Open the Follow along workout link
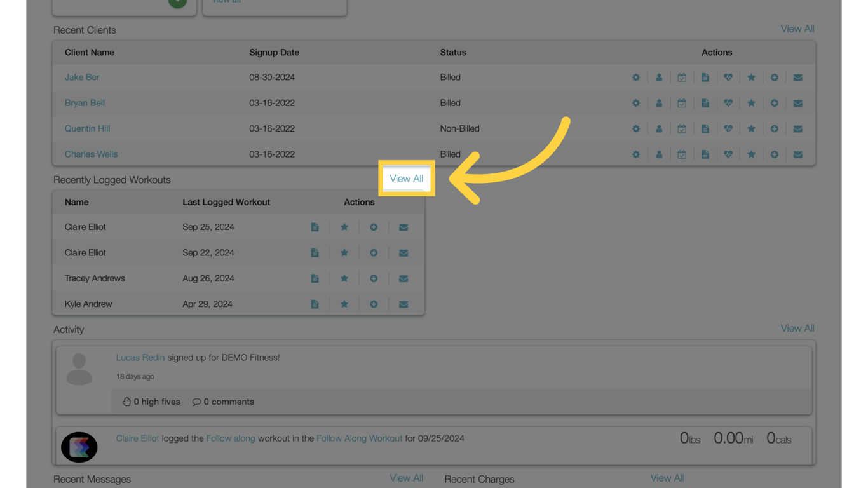Image resolution: width=868 pixels, height=488 pixels. [x=231, y=438]
